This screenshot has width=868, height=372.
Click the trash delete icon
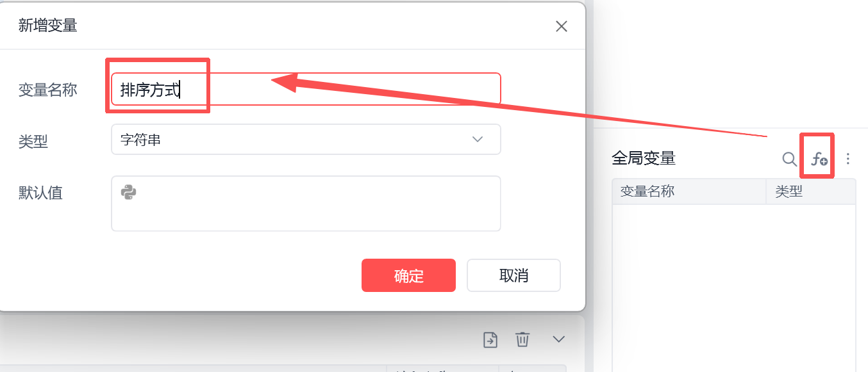click(522, 339)
